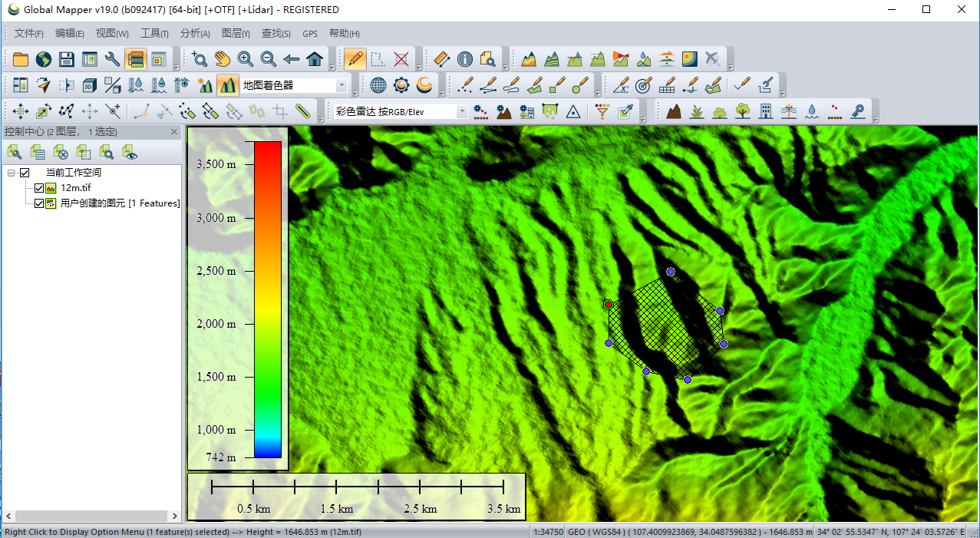Uncheck the 12m.tif layer checkbox
This screenshot has width=980, height=538.
click(x=39, y=188)
